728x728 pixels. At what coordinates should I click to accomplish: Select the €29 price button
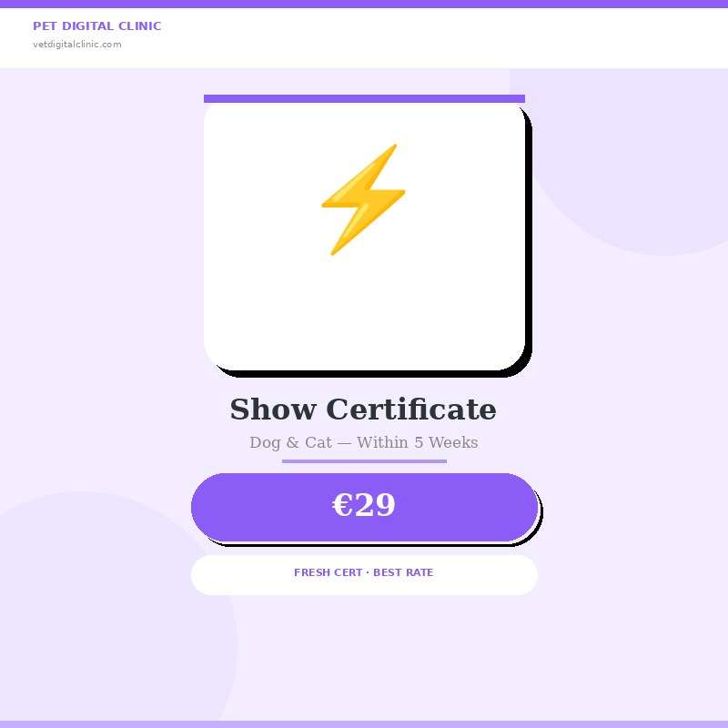point(365,507)
